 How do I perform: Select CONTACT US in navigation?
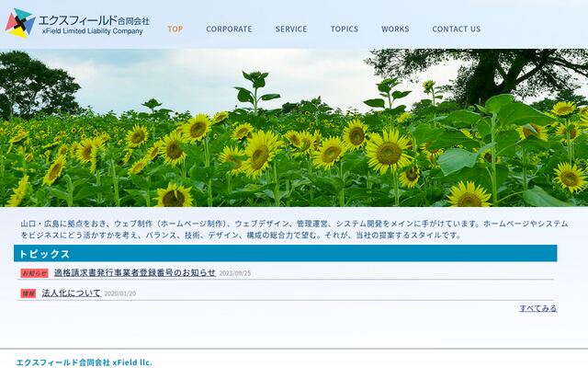tap(457, 29)
